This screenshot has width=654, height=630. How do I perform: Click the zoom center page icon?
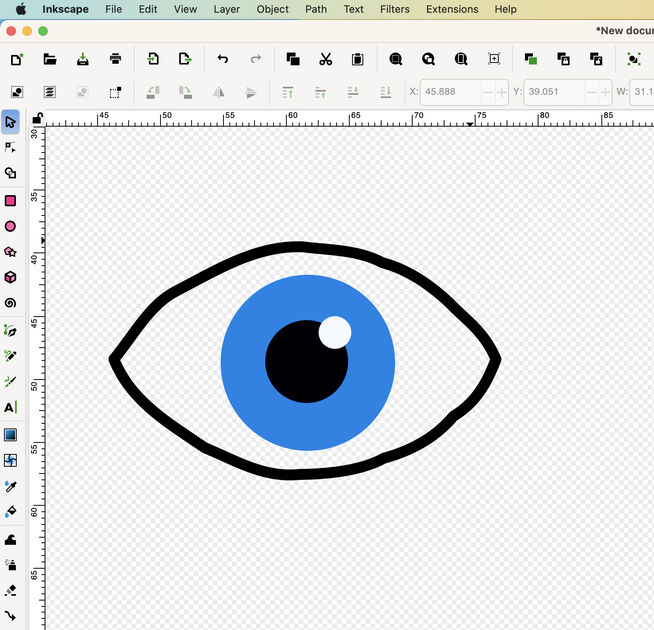[494, 59]
